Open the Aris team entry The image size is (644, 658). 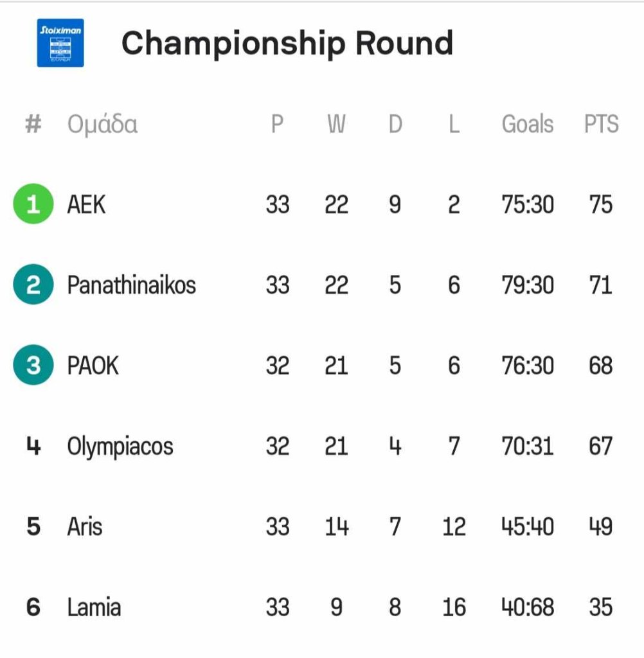(84, 527)
